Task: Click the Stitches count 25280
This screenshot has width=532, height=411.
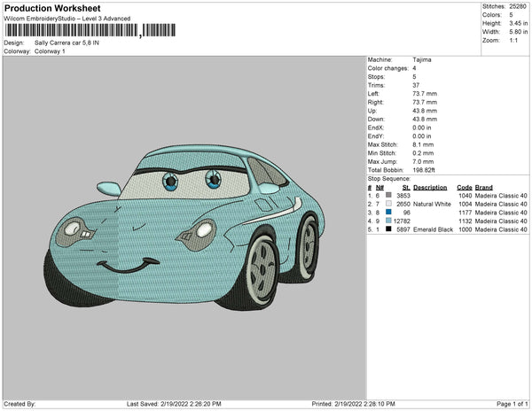Action: (517, 7)
